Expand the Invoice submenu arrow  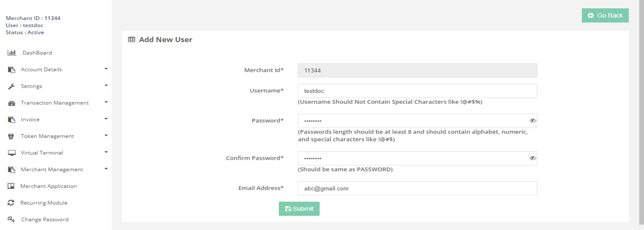[x=106, y=119]
